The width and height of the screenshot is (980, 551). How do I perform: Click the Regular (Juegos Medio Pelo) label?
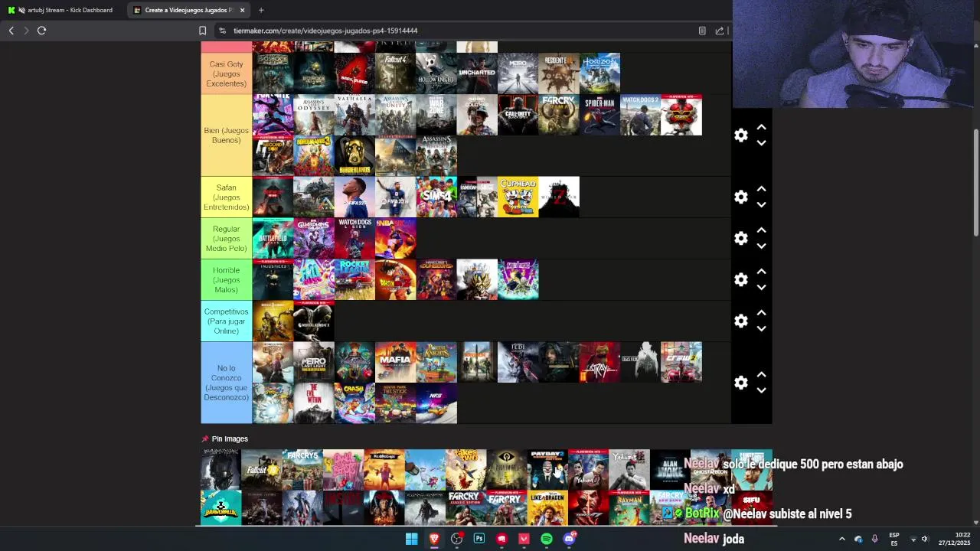click(226, 239)
